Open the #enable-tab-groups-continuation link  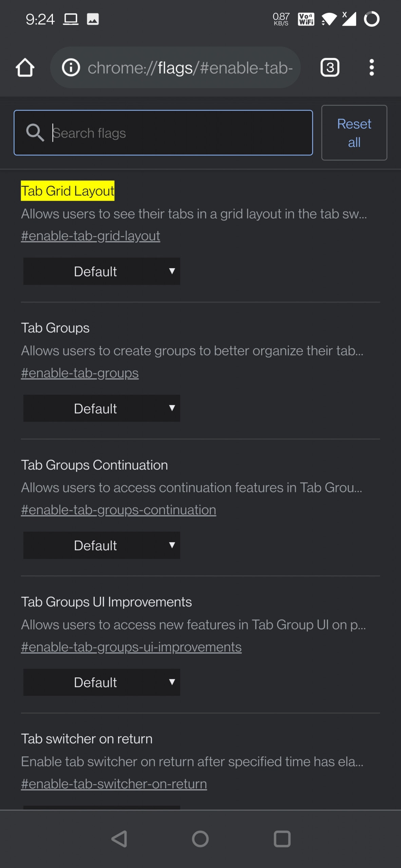[118, 510]
